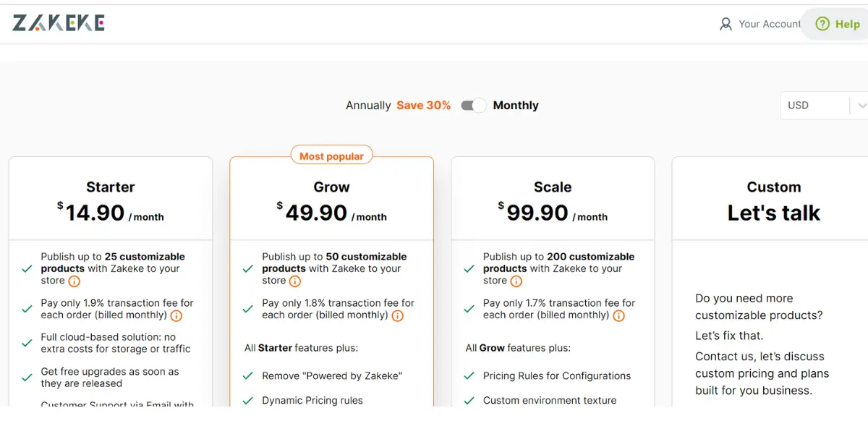
Task: Select the Scale plan heading
Action: click(553, 187)
